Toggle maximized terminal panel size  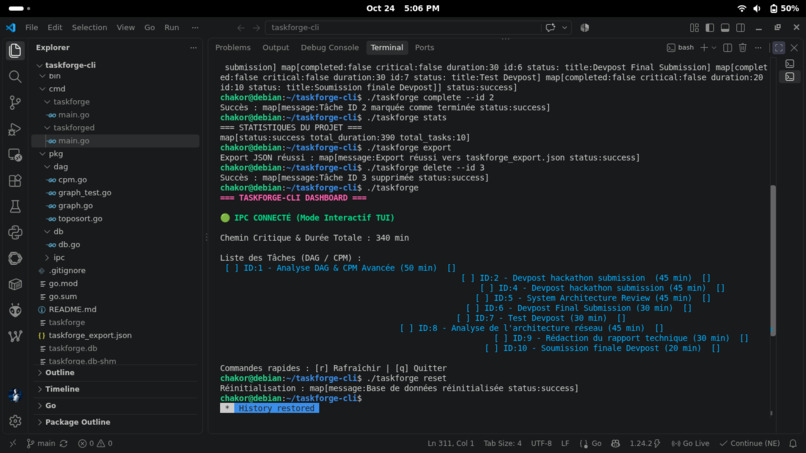pyautogui.click(x=779, y=47)
